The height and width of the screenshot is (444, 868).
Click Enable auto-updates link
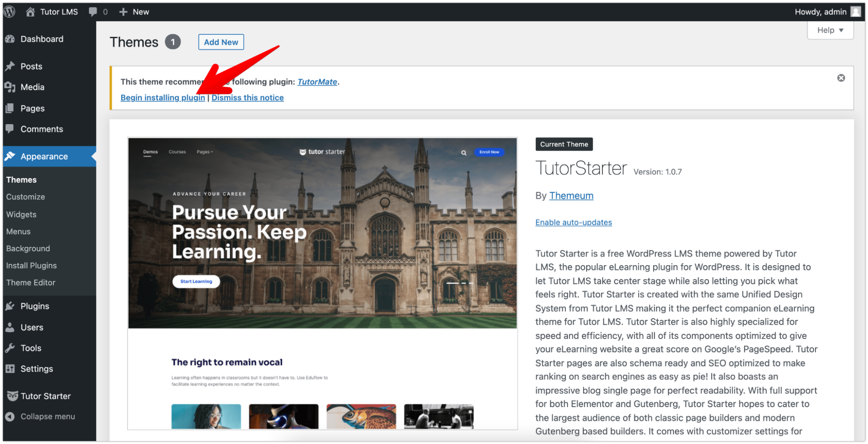click(x=574, y=222)
